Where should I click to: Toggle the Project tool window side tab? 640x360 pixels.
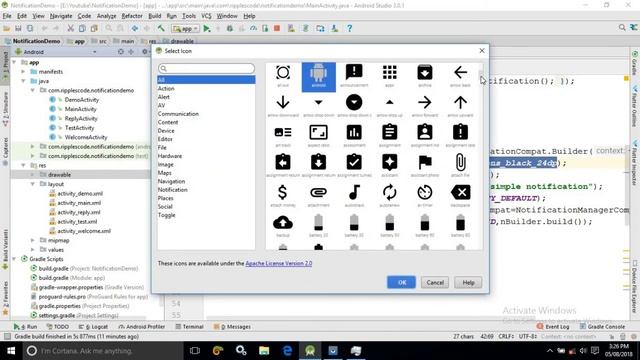(x=5, y=65)
